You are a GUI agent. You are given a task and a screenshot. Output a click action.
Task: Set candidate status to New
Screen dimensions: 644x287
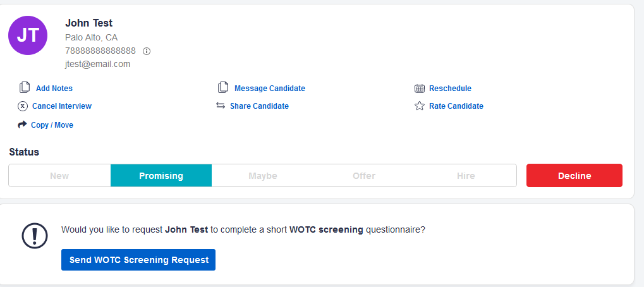point(59,176)
